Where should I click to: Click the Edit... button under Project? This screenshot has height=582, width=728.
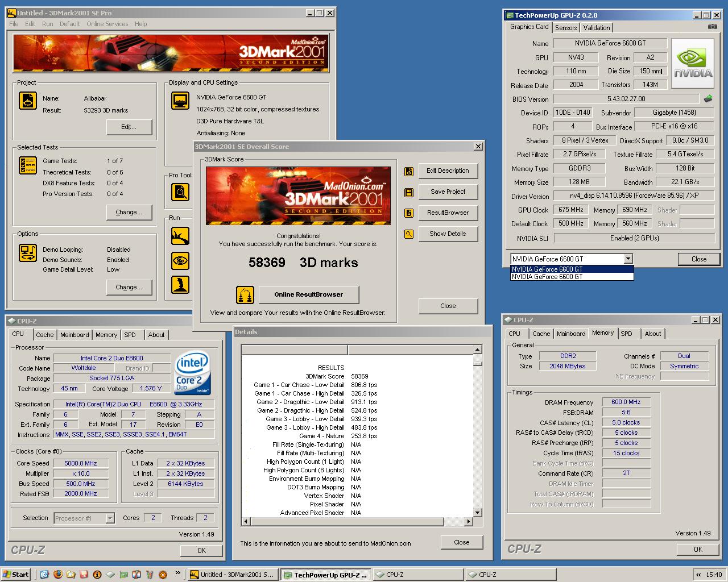129,127
